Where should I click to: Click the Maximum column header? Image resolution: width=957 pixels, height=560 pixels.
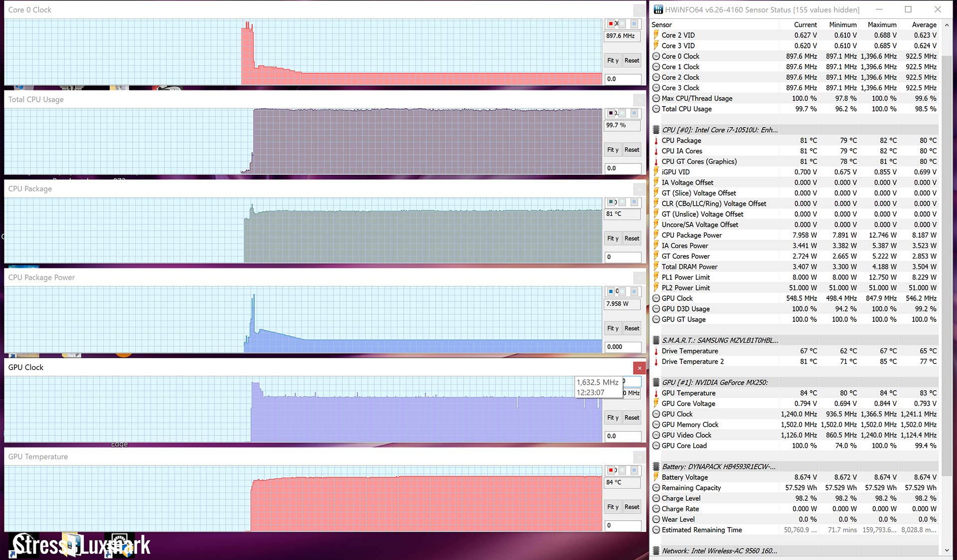(x=881, y=24)
